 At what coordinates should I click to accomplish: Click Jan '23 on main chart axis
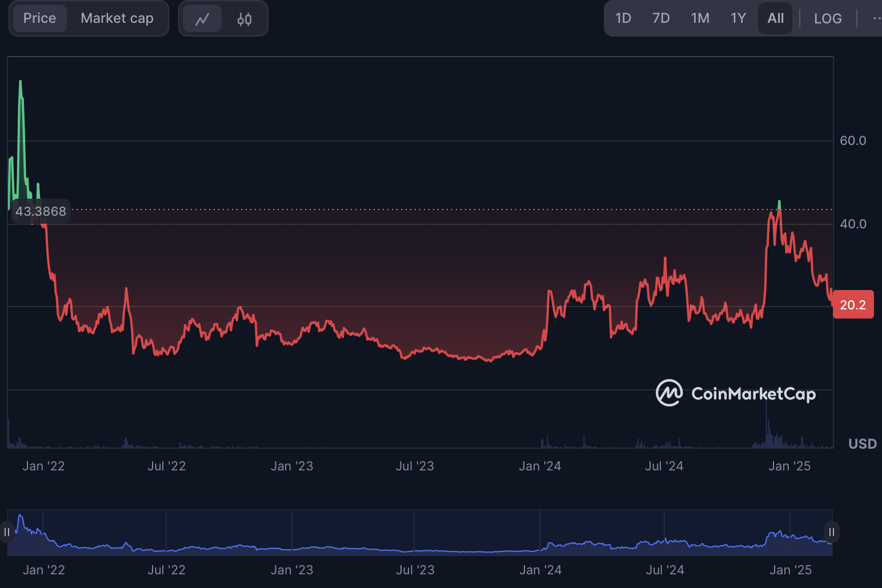(x=292, y=466)
